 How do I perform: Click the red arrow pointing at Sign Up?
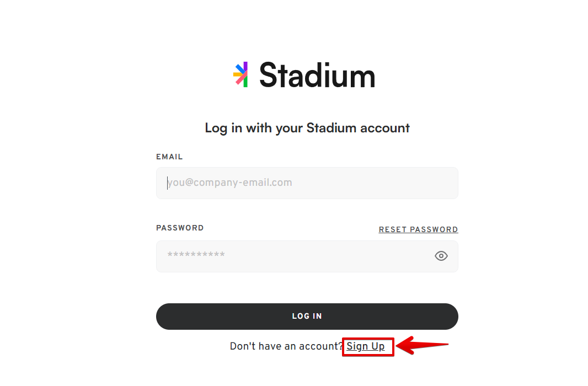click(423, 346)
